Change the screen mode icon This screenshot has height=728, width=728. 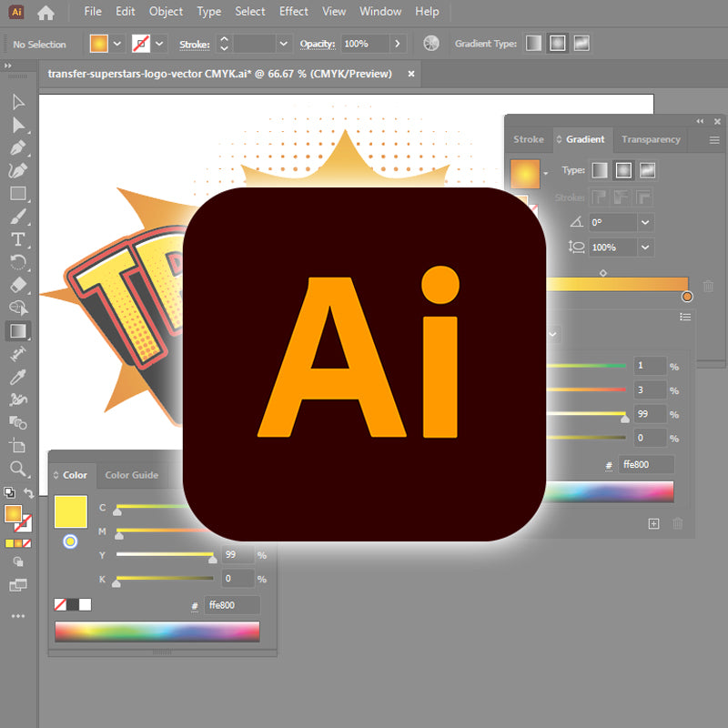18,585
